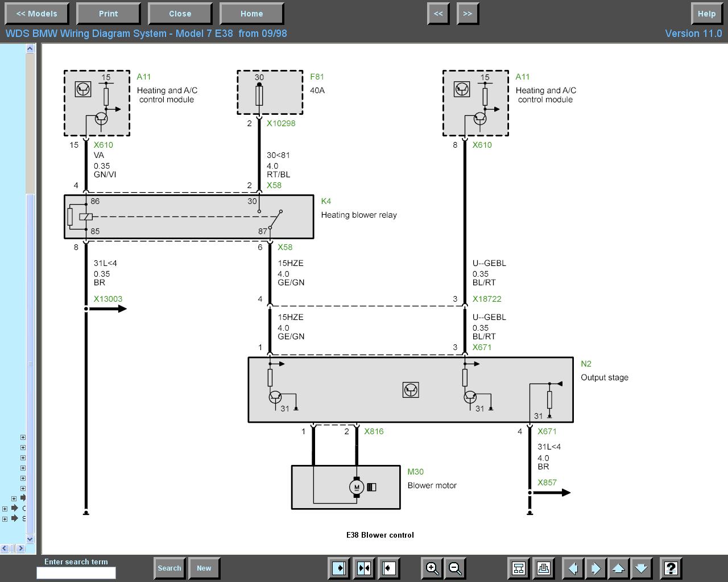Focus the 'Enter search term' input field
728x582 pixels.
coord(76,573)
